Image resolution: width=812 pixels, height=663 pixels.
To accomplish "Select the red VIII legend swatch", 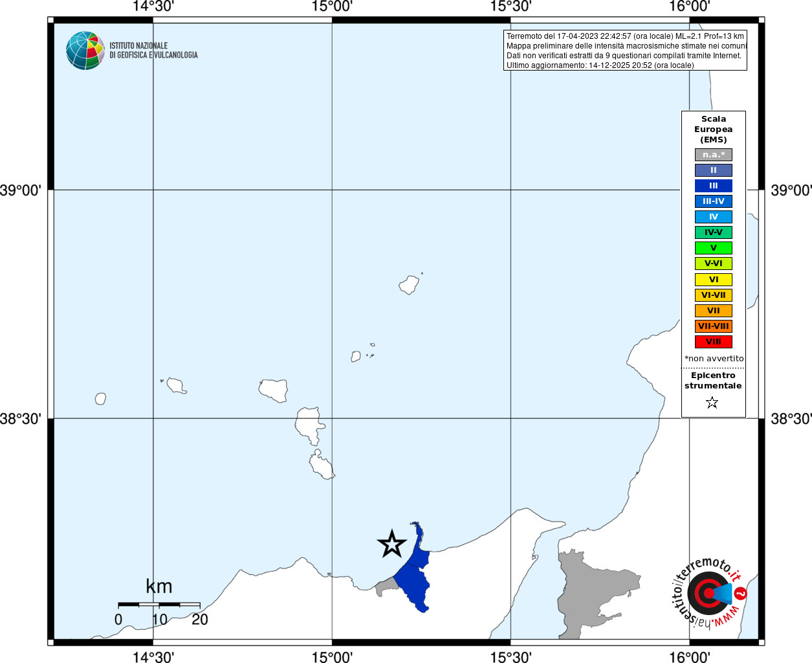I will (x=714, y=342).
